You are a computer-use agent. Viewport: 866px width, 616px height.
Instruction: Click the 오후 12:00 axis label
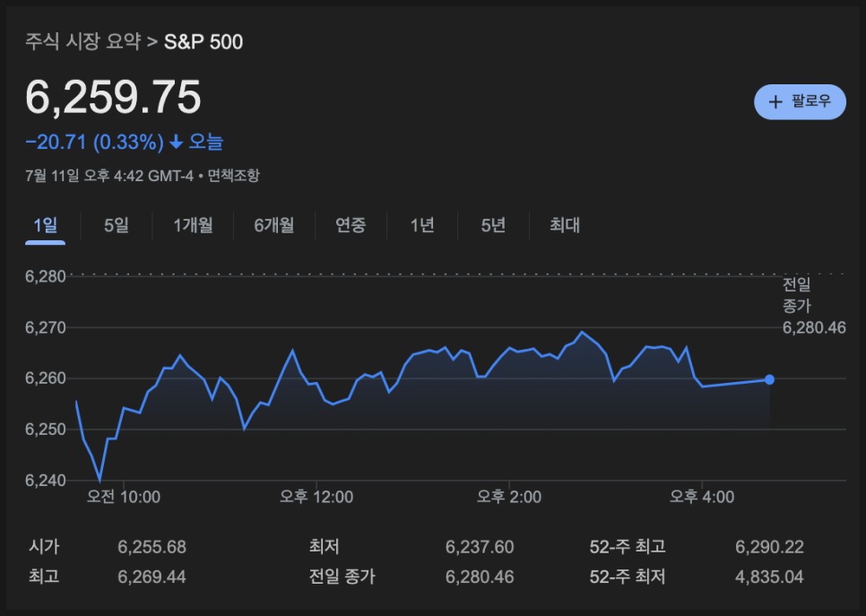pyautogui.click(x=316, y=497)
